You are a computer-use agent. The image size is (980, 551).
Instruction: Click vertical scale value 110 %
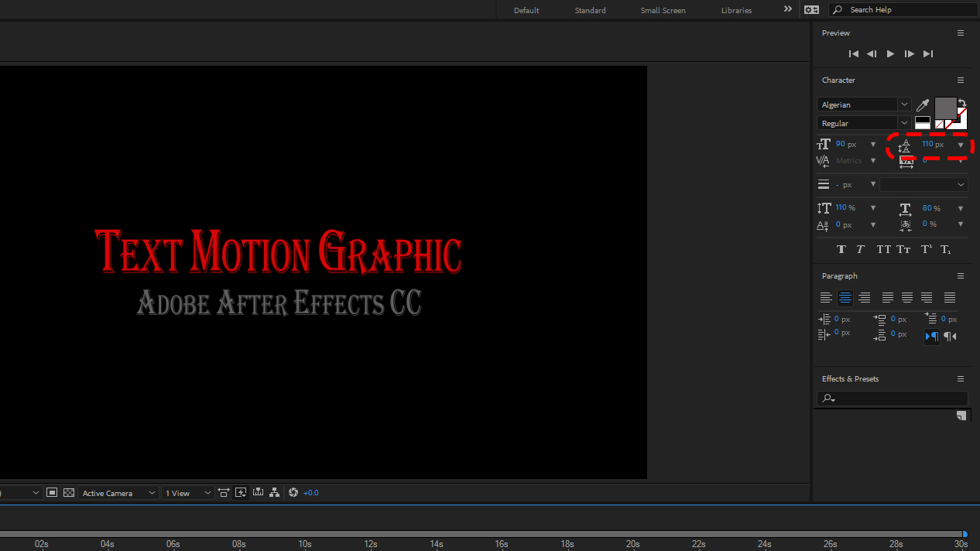845,207
